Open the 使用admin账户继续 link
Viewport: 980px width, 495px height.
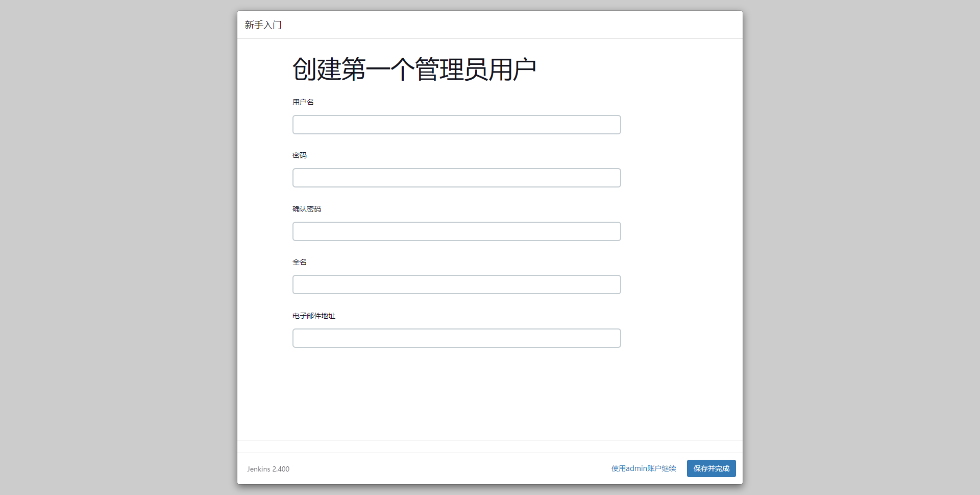tap(644, 468)
